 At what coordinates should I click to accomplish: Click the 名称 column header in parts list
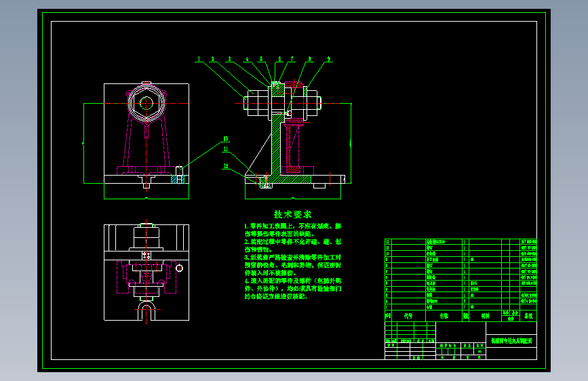(x=444, y=316)
